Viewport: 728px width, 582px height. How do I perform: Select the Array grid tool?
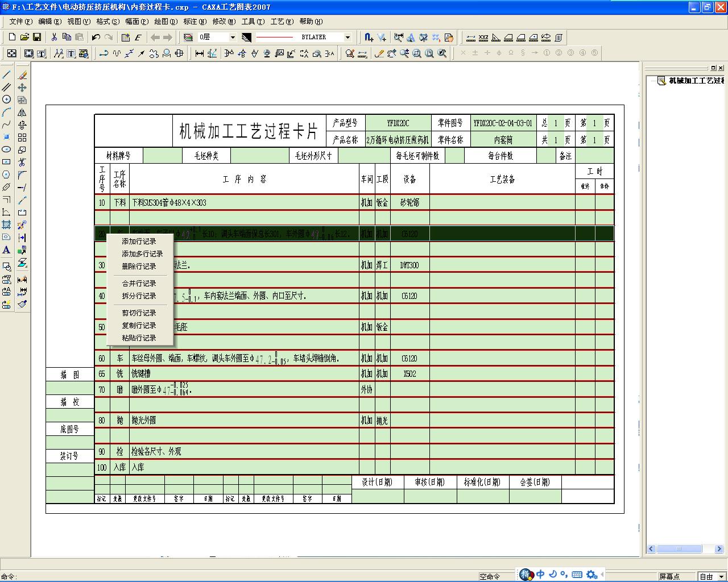22,138
